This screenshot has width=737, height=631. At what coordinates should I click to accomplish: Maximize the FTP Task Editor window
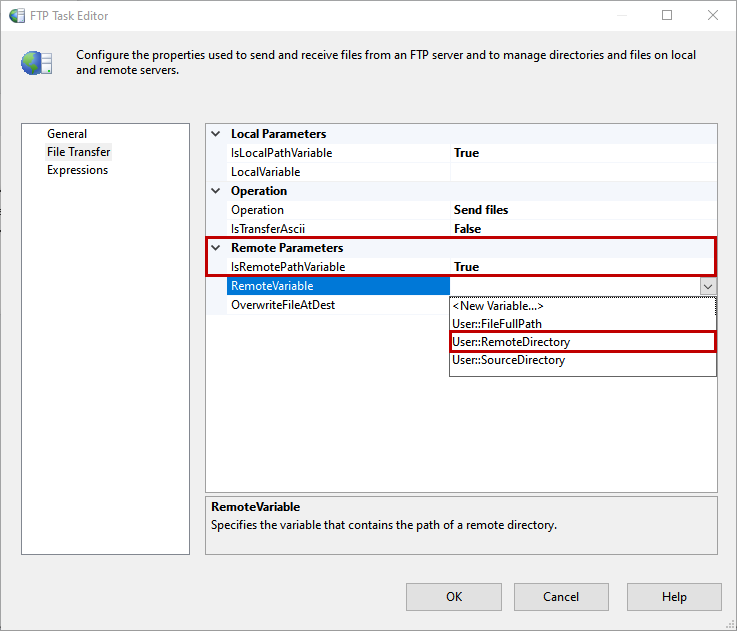667,15
